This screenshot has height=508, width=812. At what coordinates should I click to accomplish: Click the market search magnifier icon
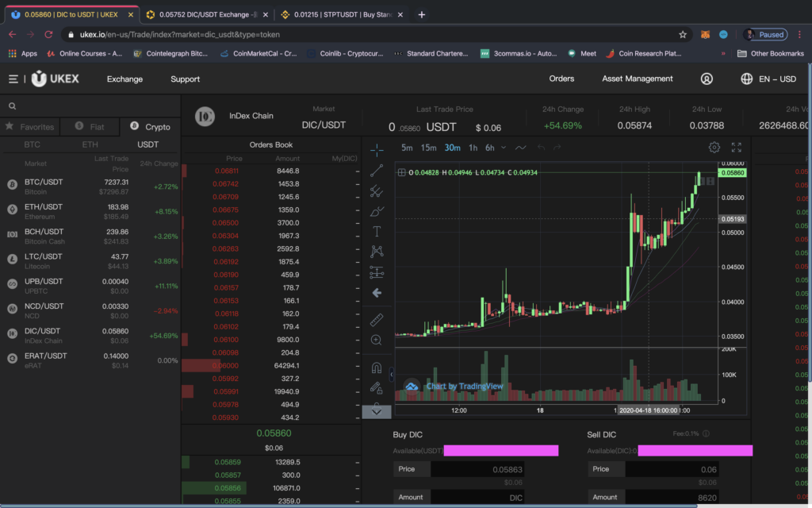click(x=13, y=106)
